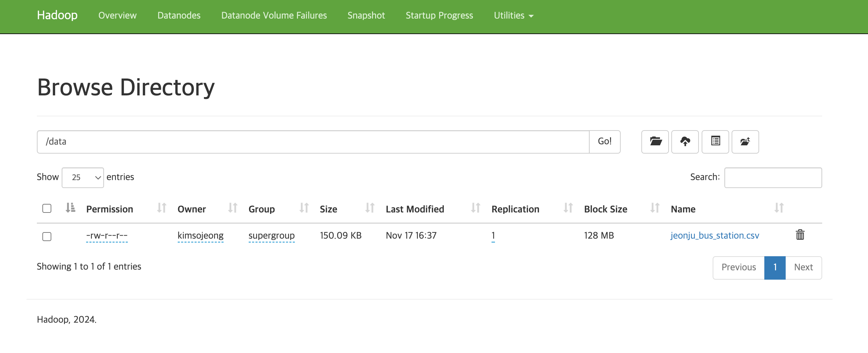The image size is (868, 353).
Task: Delete jeonju_bus_station.csv with trash icon
Action: click(800, 235)
